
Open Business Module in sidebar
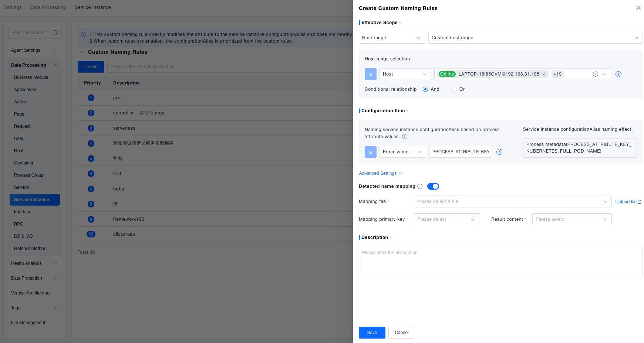click(x=31, y=77)
